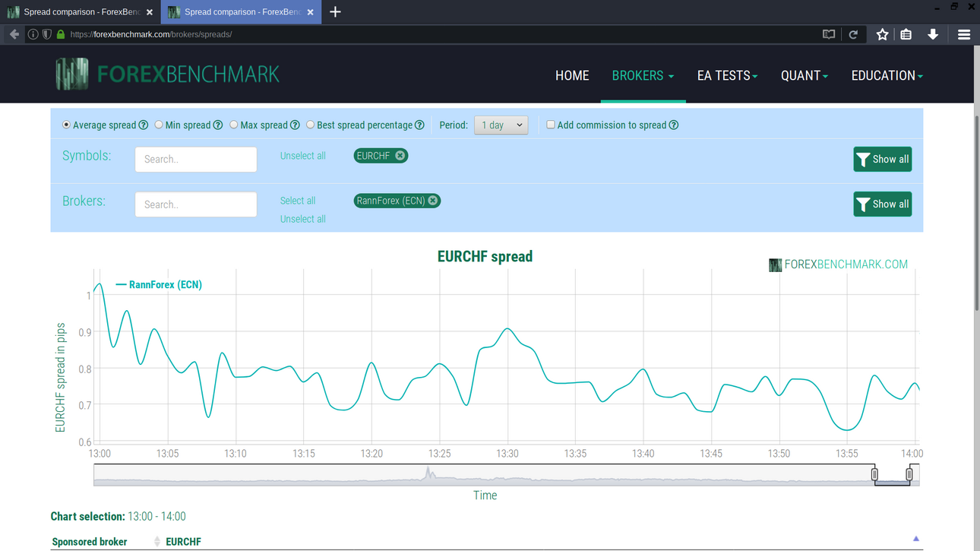
Task: Click the ForexBenchmark logo in header
Action: coord(168,74)
